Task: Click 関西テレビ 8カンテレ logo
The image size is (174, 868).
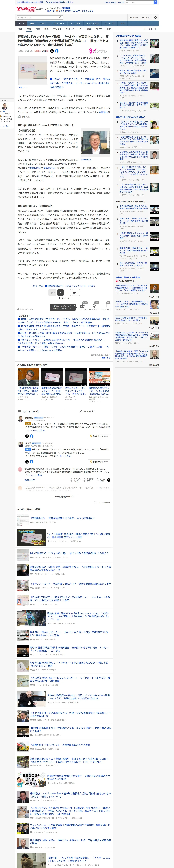Action: coord(98,51)
